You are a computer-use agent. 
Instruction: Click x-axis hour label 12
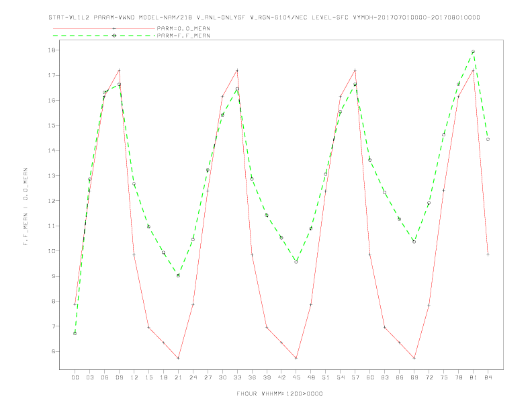[x=134, y=377]
